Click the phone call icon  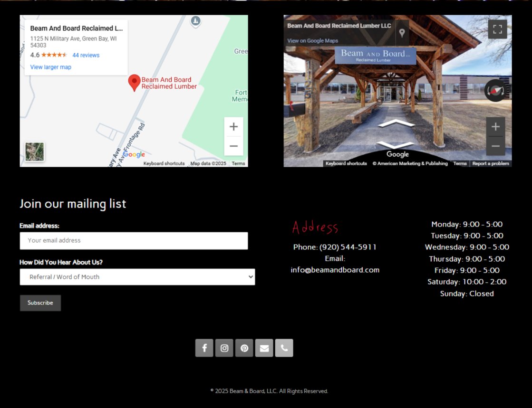tap(284, 348)
